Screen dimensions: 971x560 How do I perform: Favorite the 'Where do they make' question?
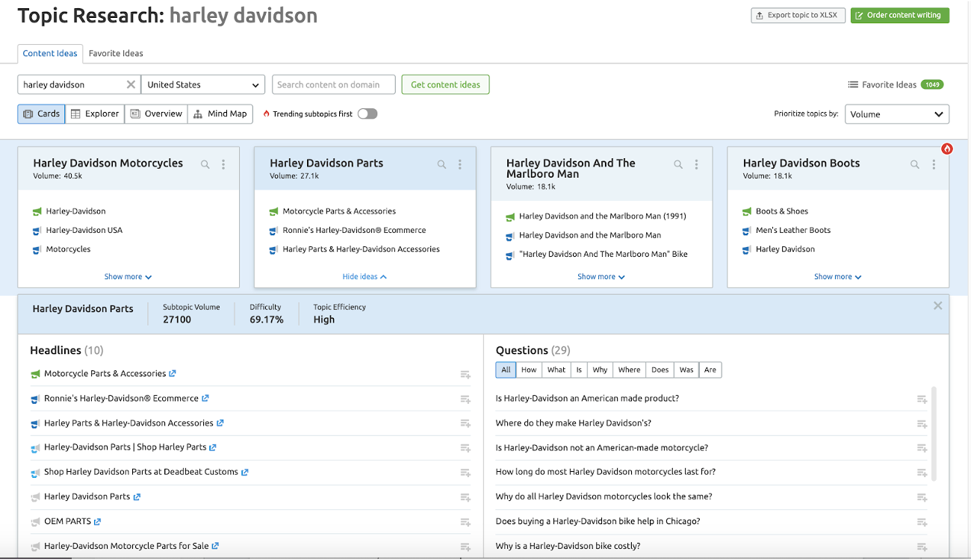coord(922,423)
